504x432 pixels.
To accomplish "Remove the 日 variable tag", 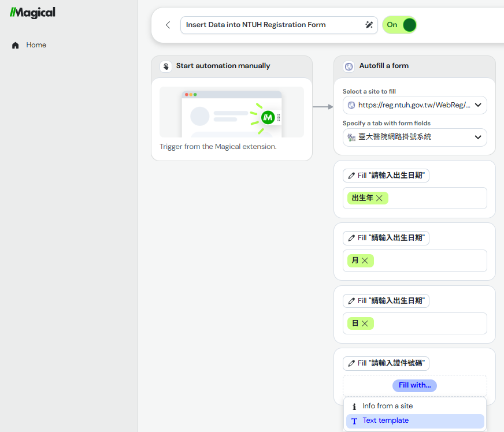I will (x=365, y=323).
